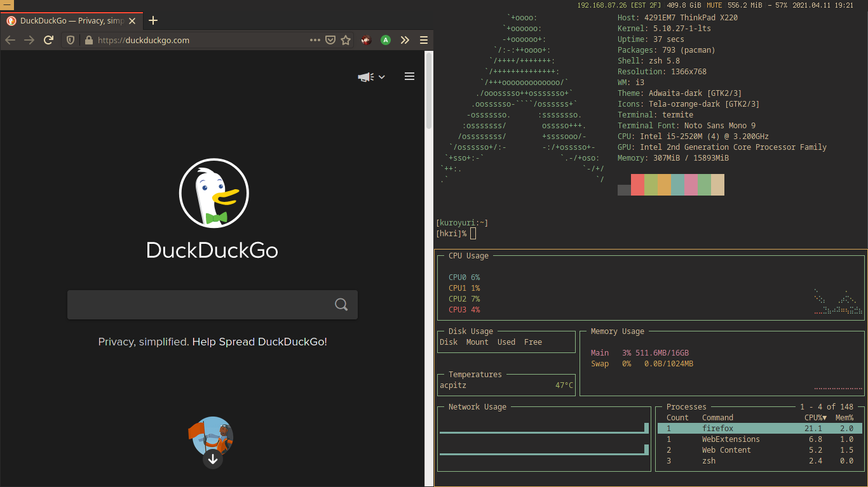868x487 pixels.
Task: Click the 409.8 GiB disk status
Action: point(684,4)
